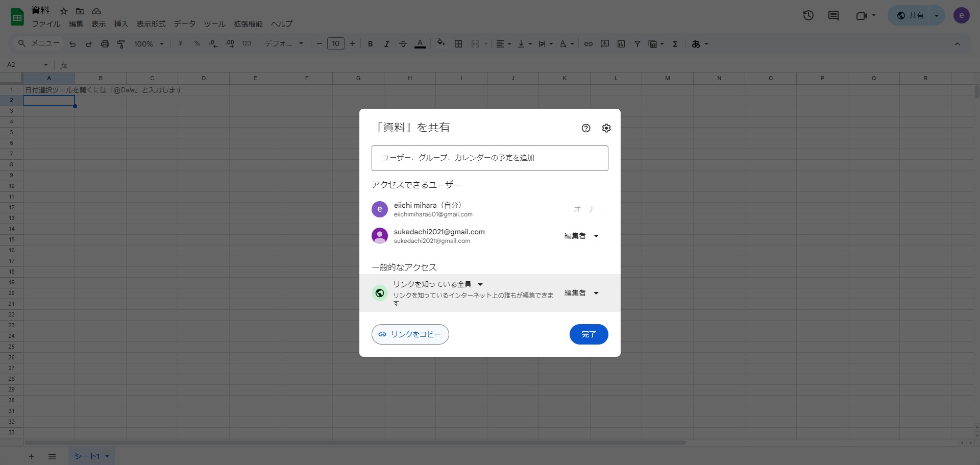Screen dimensions: 980x465
Task: Click the print icon
Action: tap(105, 44)
